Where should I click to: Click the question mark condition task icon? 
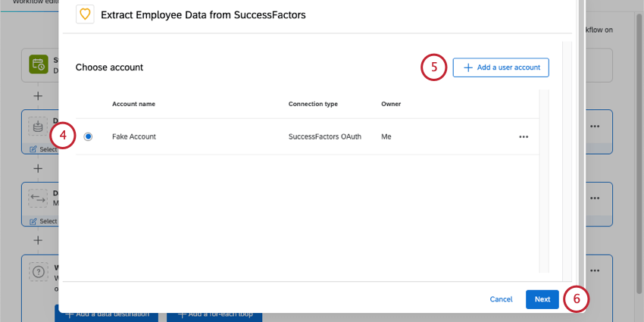click(x=38, y=271)
